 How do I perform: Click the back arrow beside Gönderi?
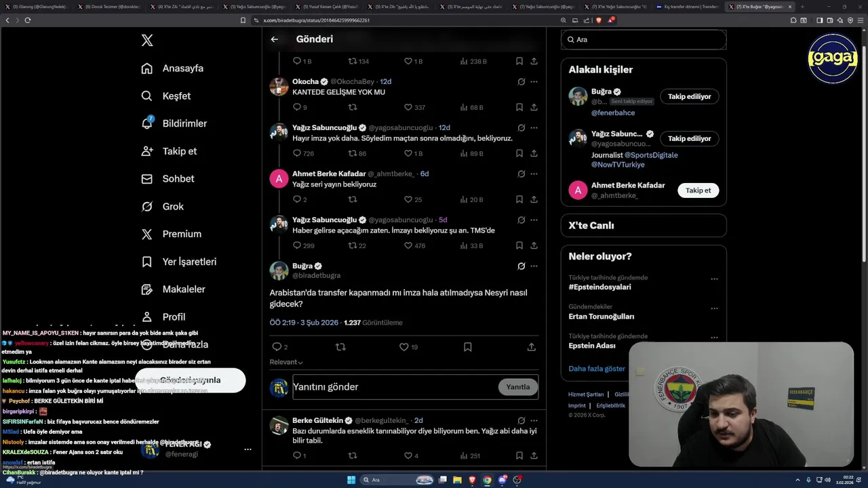coord(275,39)
